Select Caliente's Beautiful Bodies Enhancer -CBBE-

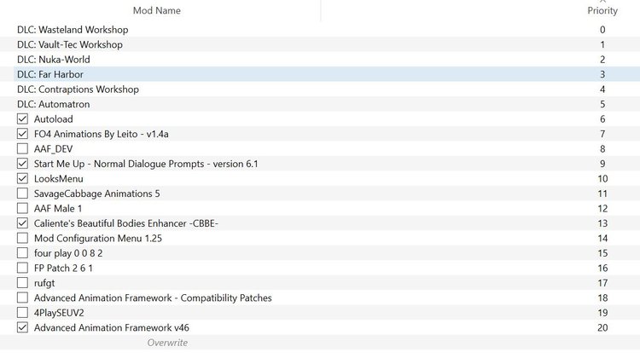(x=126, y=223)
